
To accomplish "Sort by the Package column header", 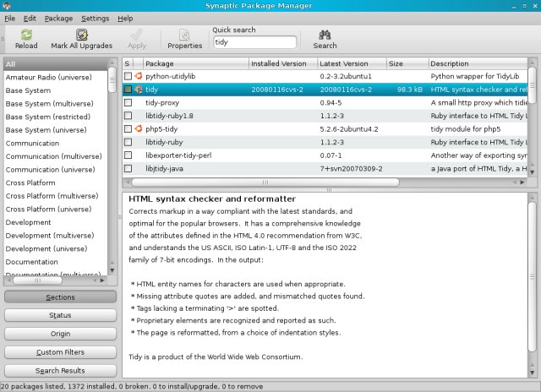I will click(x=194, y=63).
